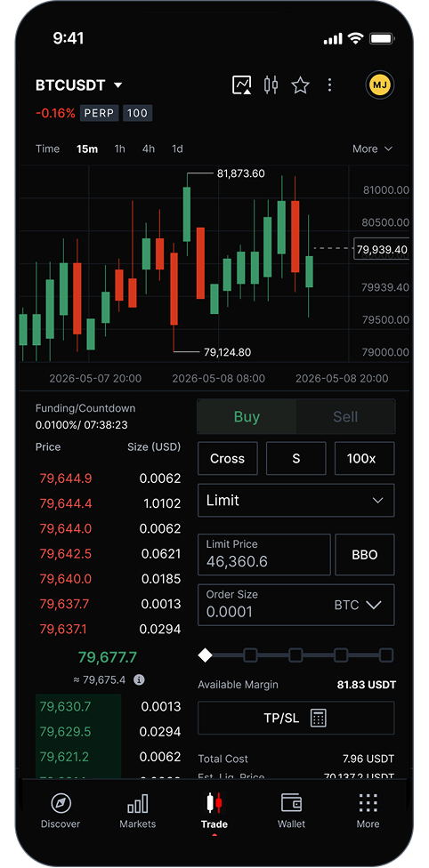This screenshot has height=868, width=429.
Task: Select ask price 79,644.0
Action: [x=66, y=528]
